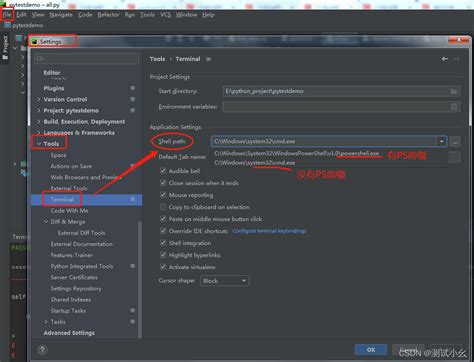Click project-level icon beside Startup Tasks
The width and height of the screenshot is (474, 362).
pyautogui.click(x=133, y=310)
